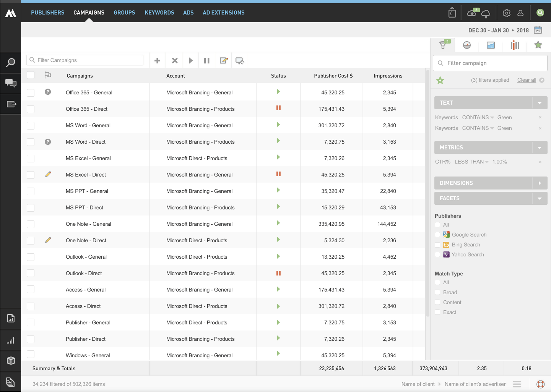Open the AD EXTENSIONS tab
This screenshot has height=392, width=551.
pos(223,13)
